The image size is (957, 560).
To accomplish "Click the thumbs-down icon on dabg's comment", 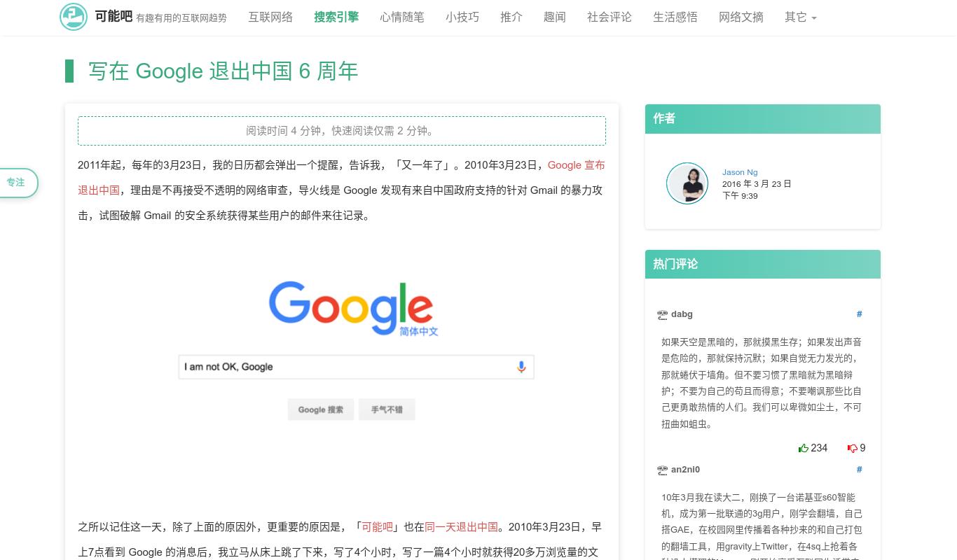I will [x=852, y=448].
